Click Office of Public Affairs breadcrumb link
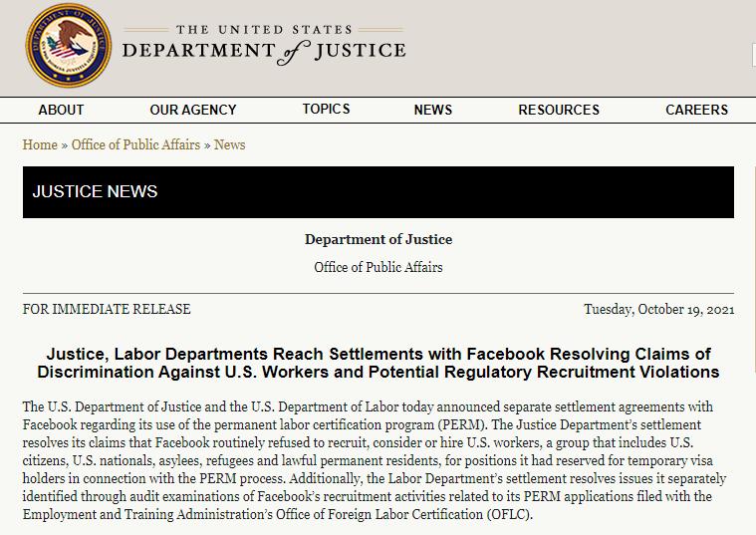Image resolution: width=756 pixels, height=535 pixels. 135,144
